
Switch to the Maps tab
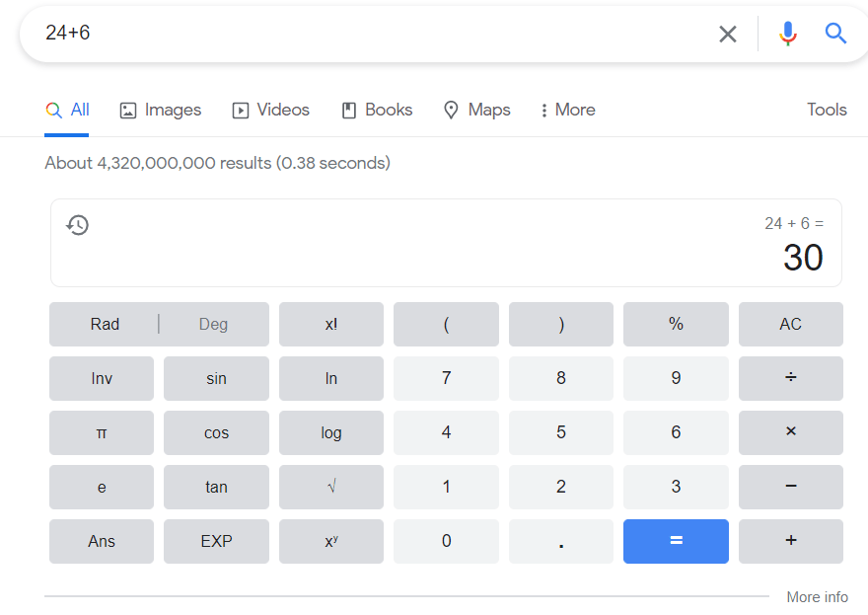tap(476, 110)
